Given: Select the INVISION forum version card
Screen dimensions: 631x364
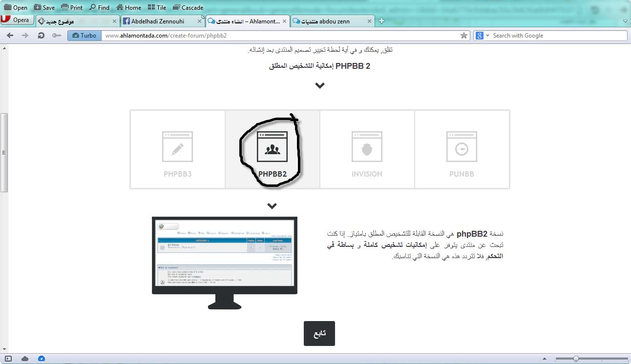Looking at the screenshot, I should pyautogui.click(x=367, y=149).
